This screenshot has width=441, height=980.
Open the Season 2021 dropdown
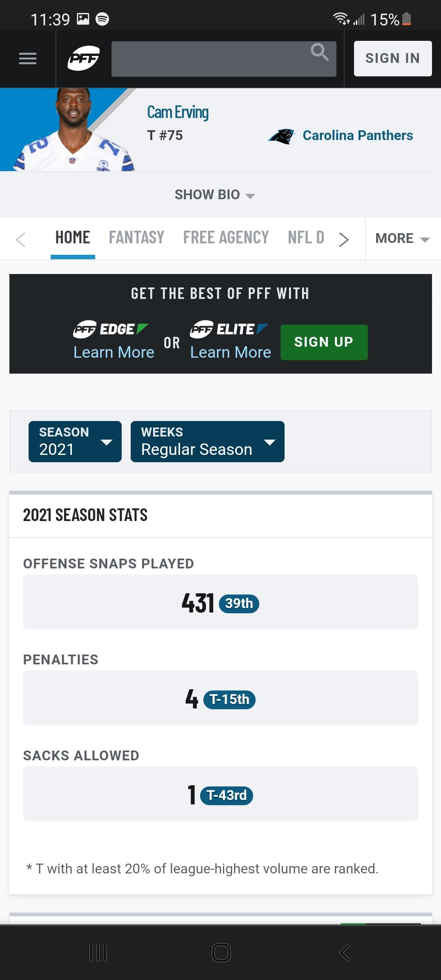(x=75, y=441)
